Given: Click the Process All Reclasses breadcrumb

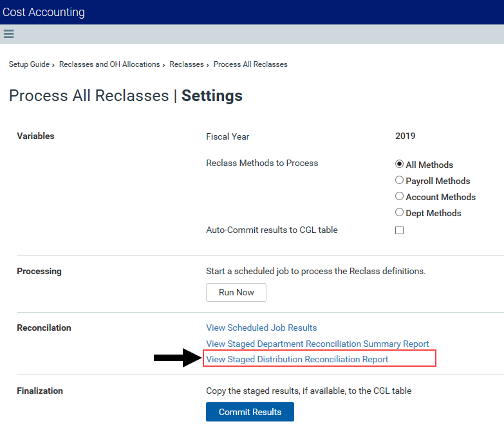Looking at the screenshot, I should click(x=250, y=64).
